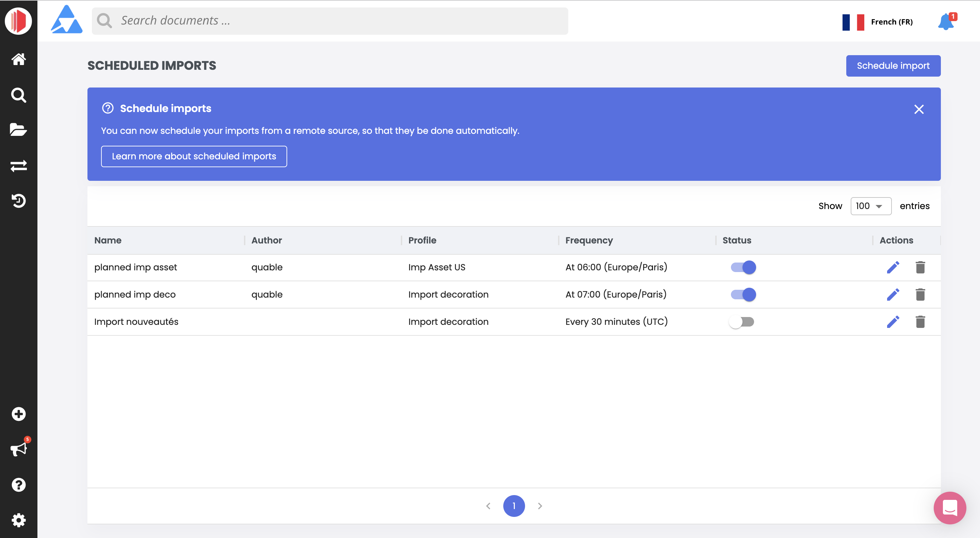The image size is (980, 538).
Task: Open notifications bell icon
Action: (x=946, y=22)
